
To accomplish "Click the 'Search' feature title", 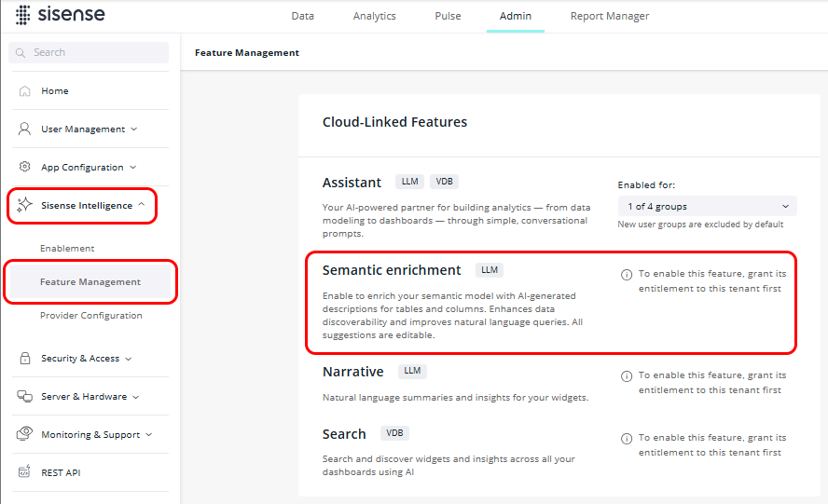I will [x=344, y=434].
